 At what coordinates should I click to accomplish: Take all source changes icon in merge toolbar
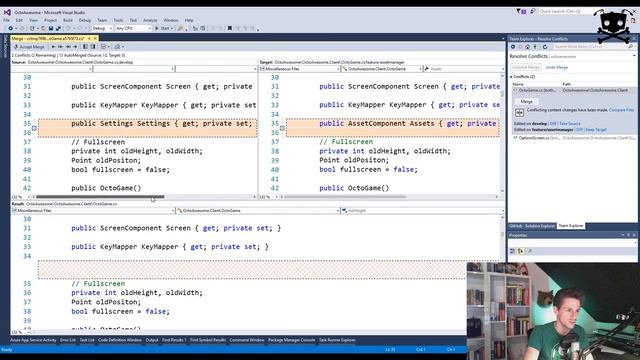pyautogui.click(x=86, y=47)
